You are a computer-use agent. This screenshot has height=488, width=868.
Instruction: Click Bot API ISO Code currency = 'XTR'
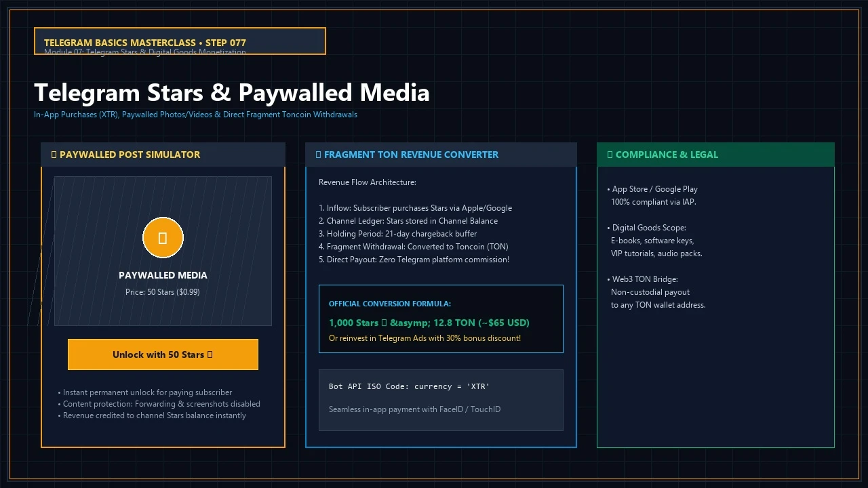point(409,386)
